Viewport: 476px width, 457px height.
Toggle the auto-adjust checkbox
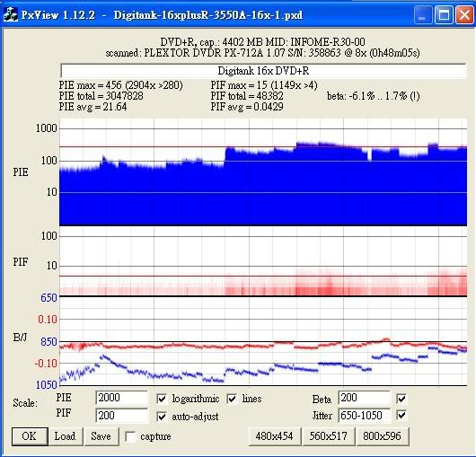point(162,417)
